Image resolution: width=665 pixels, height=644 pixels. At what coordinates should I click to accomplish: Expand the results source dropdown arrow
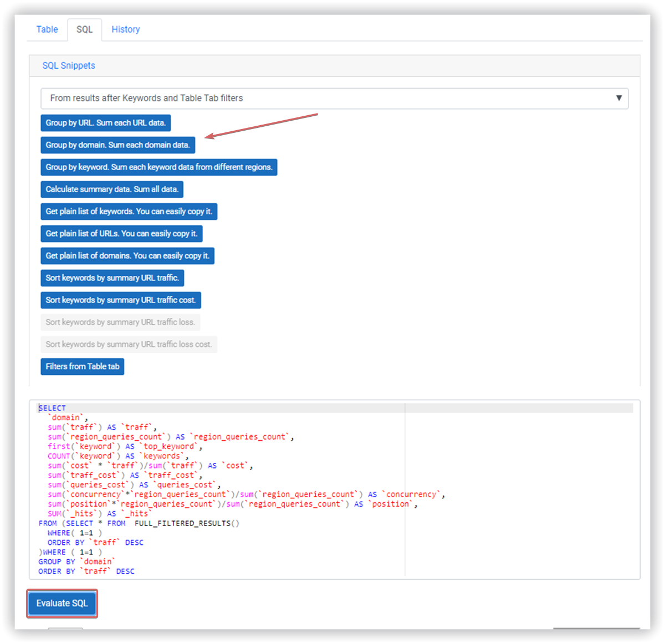(618, 98)
